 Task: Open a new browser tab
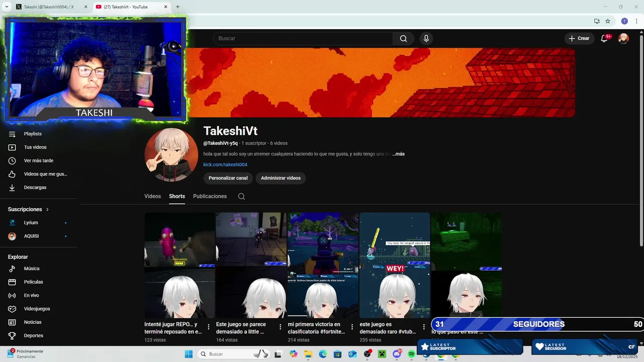point(178,7)
